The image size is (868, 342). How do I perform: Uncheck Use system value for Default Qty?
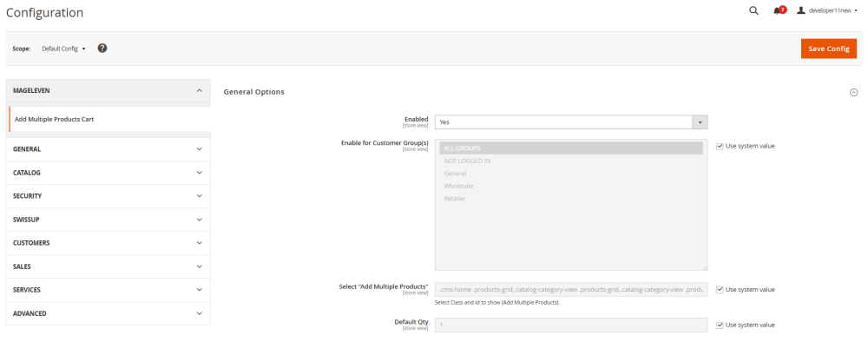(x=720, y=325)
